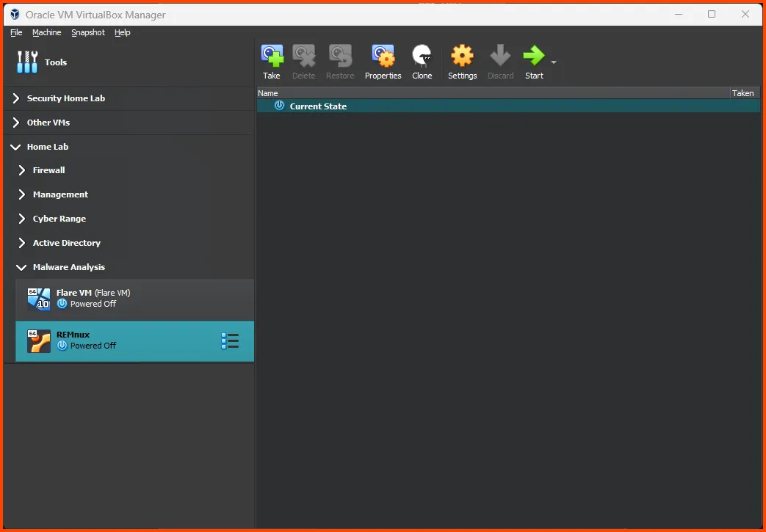Select the Flare VM Windows 10 icon
Screen dimensions: 766x532
pyautogui.click(x=39, y=299)
